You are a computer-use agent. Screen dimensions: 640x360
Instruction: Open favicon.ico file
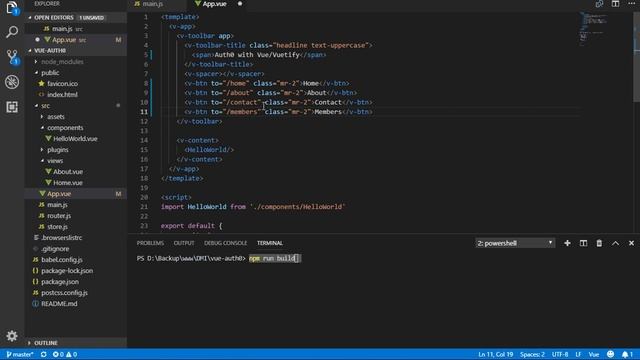[76, 84]
